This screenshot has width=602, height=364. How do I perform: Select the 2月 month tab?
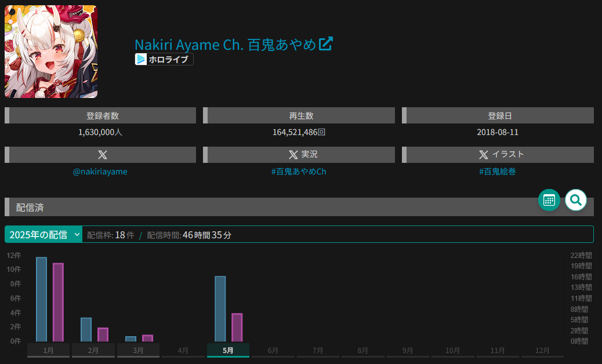(93, 351)
